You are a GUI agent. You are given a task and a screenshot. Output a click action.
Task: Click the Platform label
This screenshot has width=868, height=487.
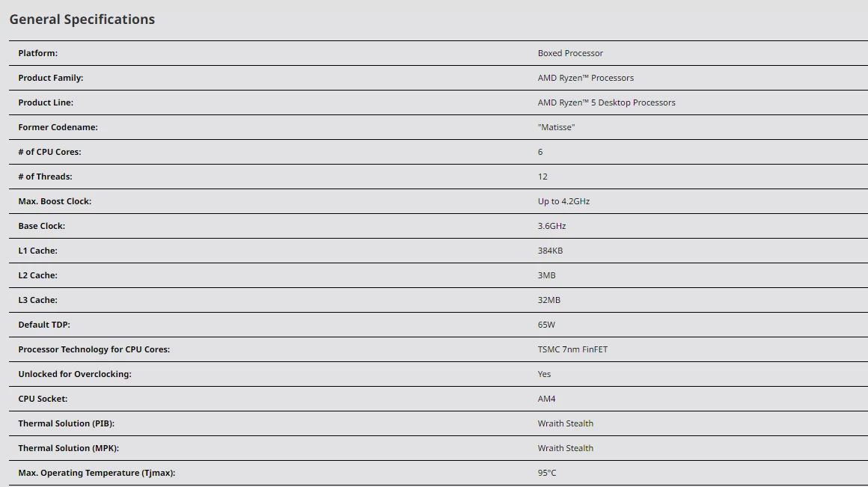(x=38, y=53)
